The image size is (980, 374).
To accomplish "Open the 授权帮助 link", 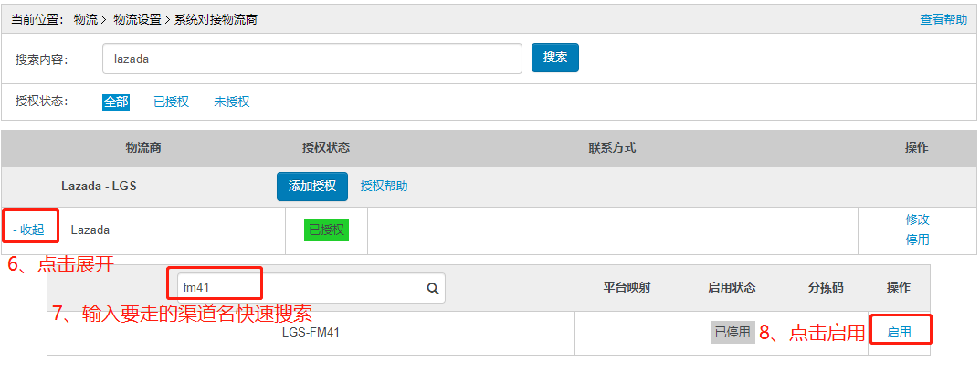I will click(384, 186).
